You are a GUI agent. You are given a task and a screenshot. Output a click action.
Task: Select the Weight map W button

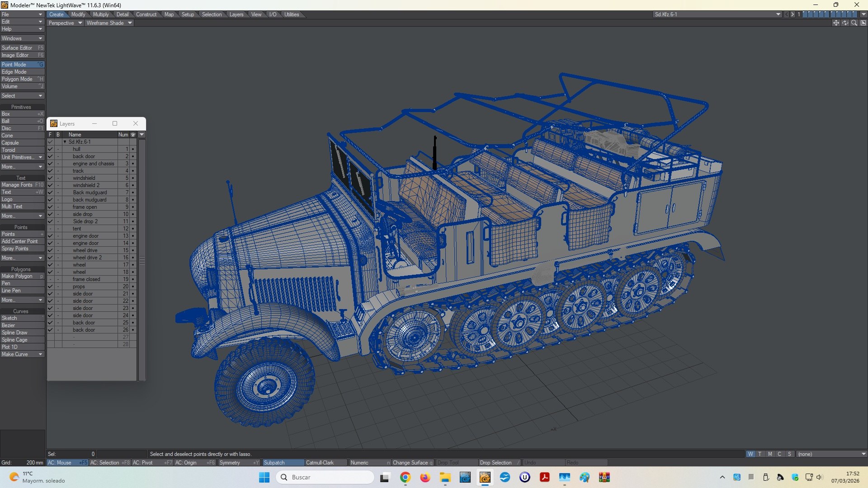[x=750, y=454]
